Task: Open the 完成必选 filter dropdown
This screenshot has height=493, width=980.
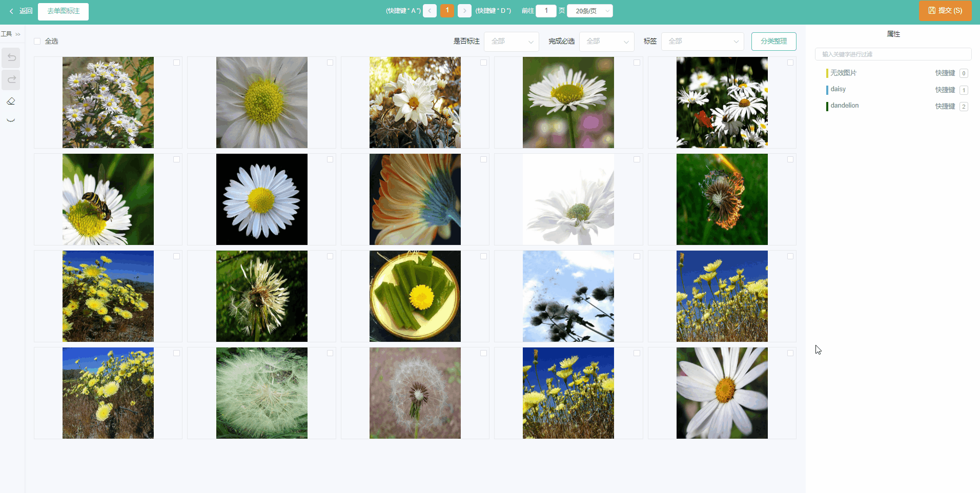Action: point(606,42)
